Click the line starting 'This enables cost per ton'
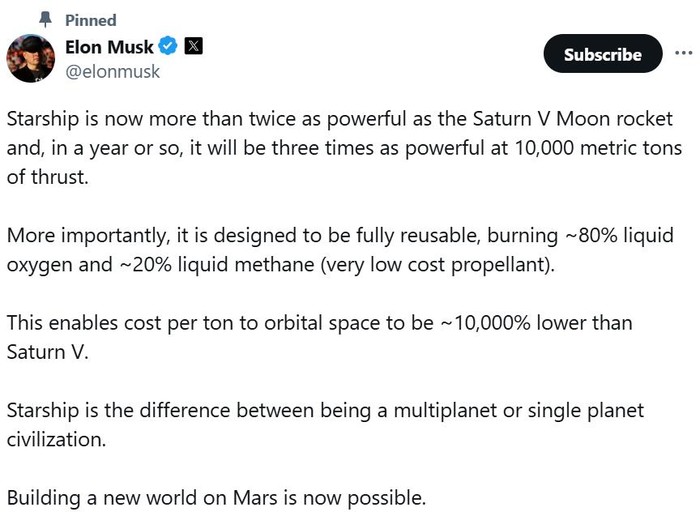This screenshot has height=516, width=700. [x=320, y=323]
